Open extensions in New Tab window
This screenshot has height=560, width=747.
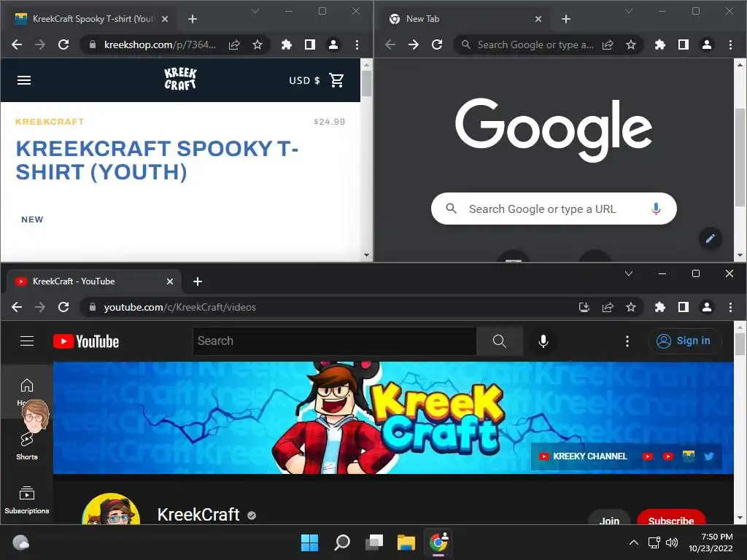[x=659, y=44]
